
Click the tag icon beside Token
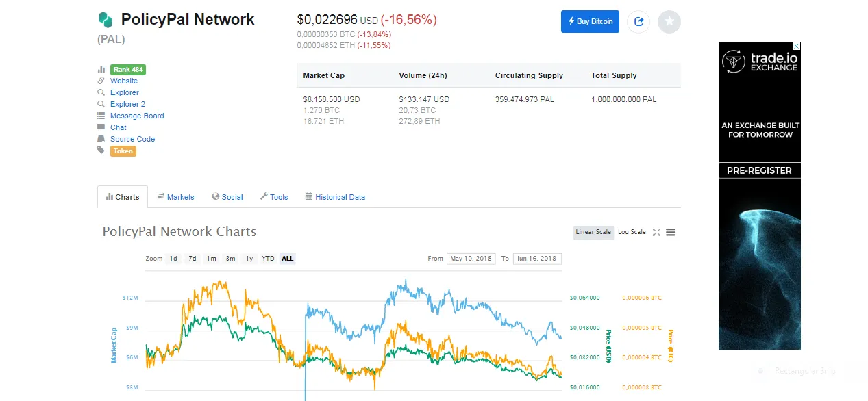pos(101,151)
